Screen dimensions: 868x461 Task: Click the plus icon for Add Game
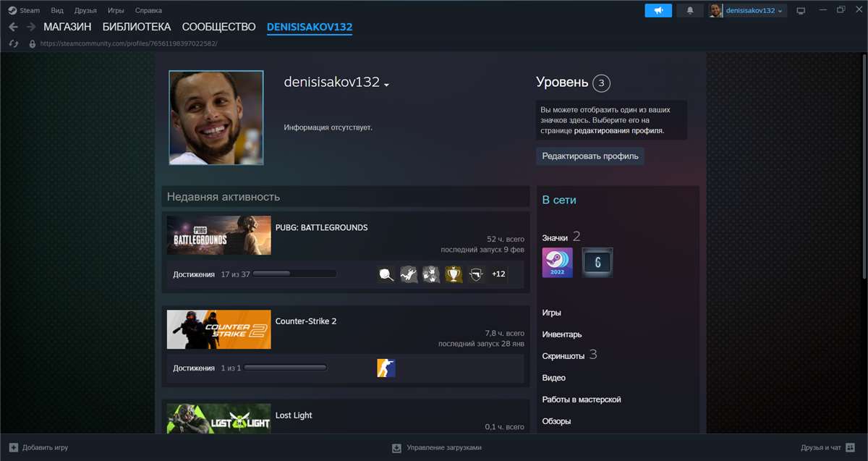(13, 447)
